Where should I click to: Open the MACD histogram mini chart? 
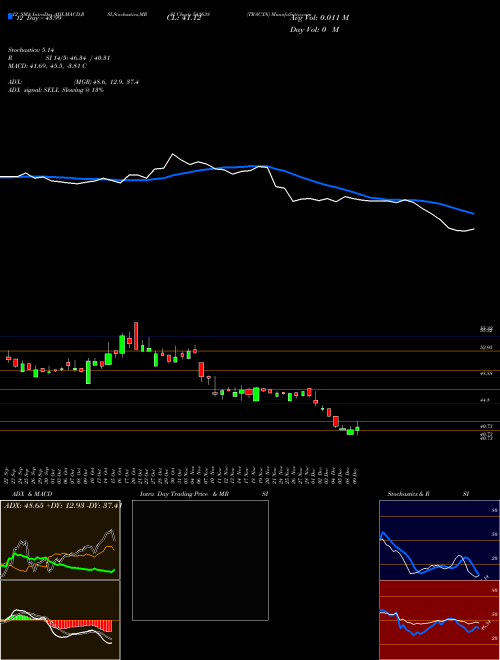(x=60, y=620)
